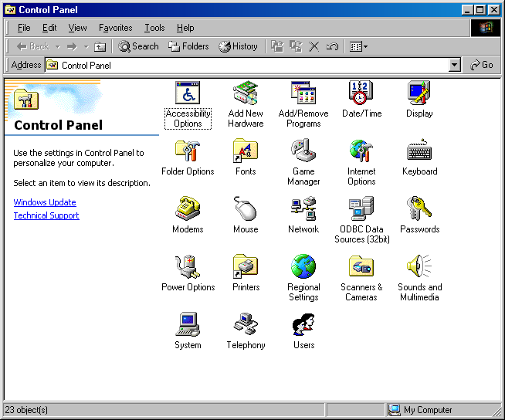Open the File menu

[24, 28]
